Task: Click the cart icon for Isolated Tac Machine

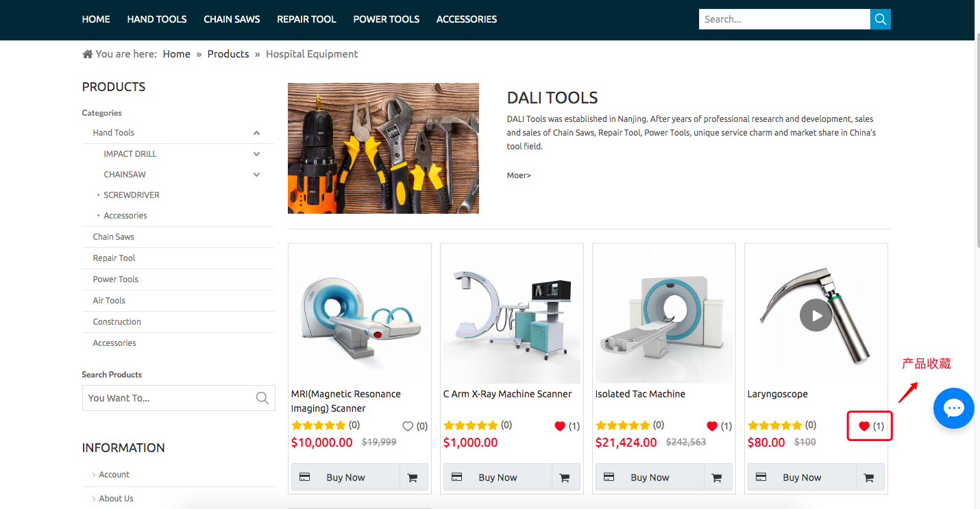Action: [x=717, y=477]
